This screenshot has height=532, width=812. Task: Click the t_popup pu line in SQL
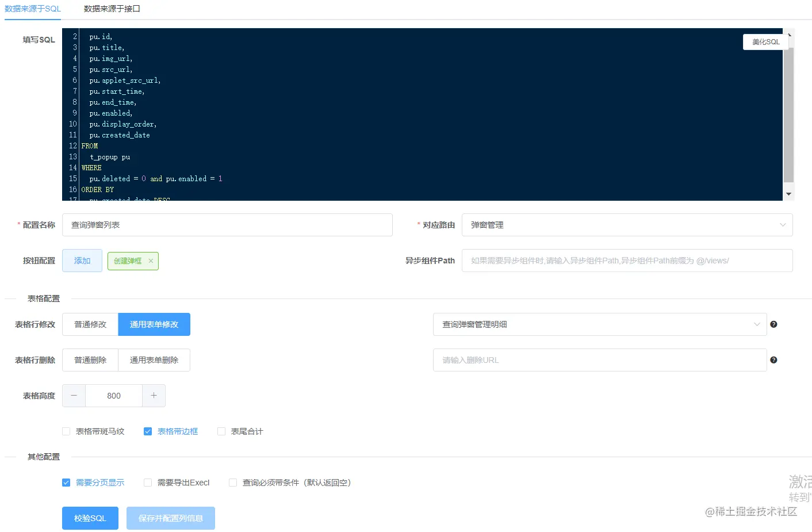coord(110,157)
